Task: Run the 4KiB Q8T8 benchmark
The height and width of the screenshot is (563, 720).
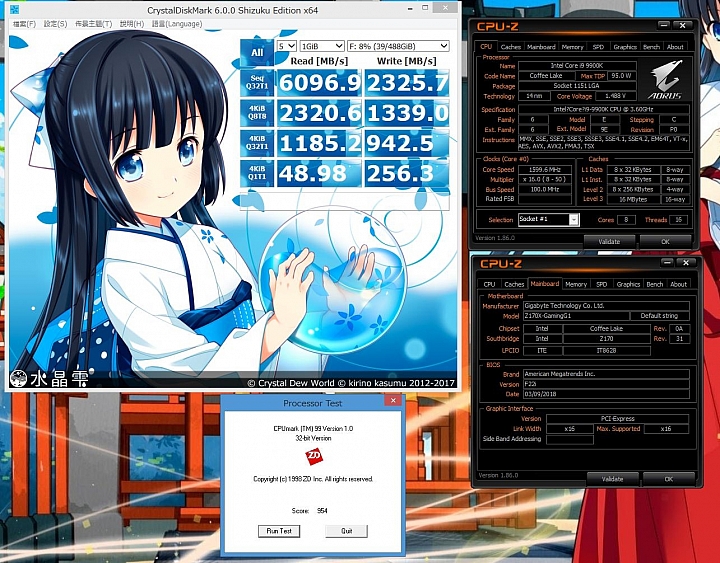Action: pyautogui.click(x=257, y=113)
